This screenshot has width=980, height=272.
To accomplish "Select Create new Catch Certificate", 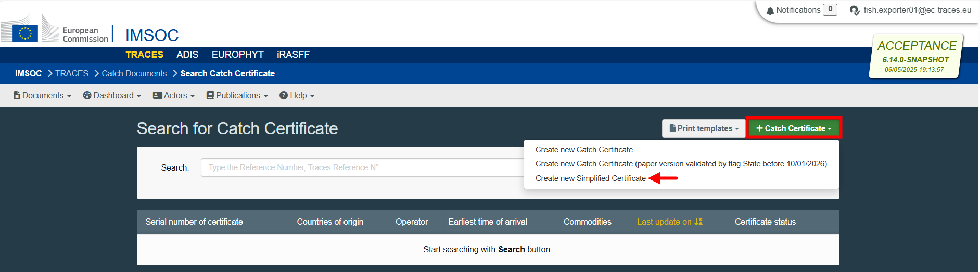I will [584, 150].
